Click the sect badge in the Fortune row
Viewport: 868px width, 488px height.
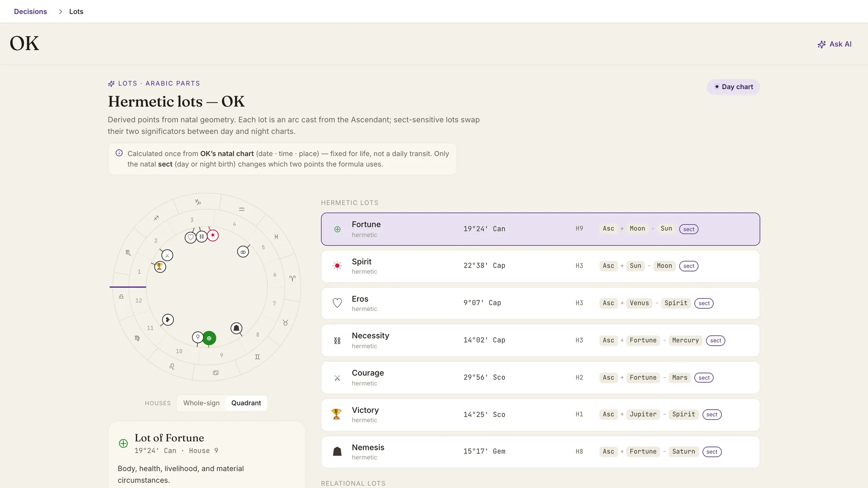689,229
